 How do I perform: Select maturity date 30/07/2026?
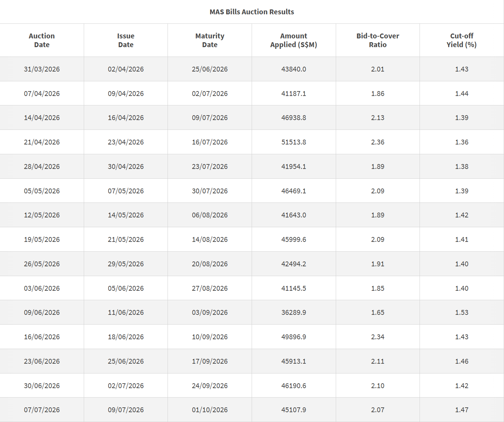(x=210, y=191)
